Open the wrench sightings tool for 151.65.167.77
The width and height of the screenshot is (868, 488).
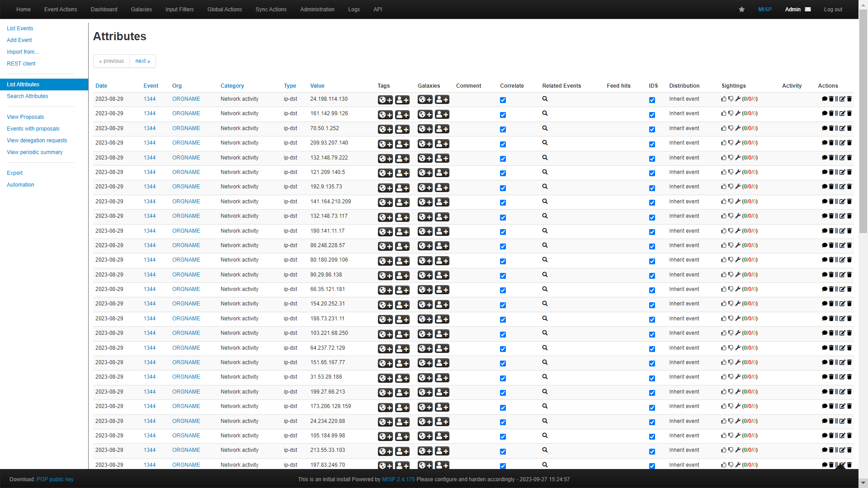(738, 362)
